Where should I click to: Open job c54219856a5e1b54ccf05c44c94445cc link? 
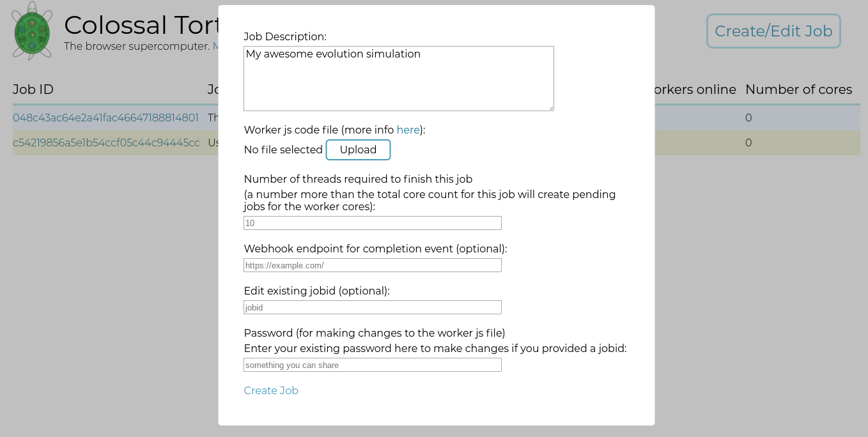(x=106, y=142)
